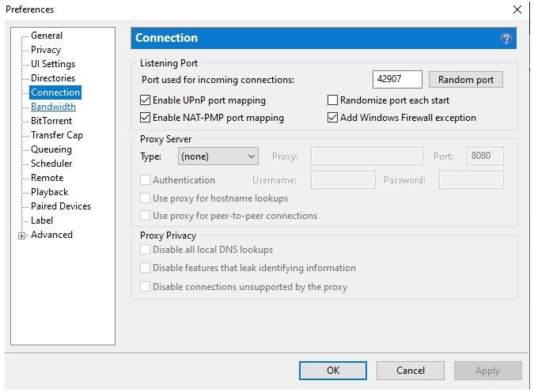Toggle Enable NAT-PMP port mapping
The height and width of the screenshot is (392, 534).
145,118
